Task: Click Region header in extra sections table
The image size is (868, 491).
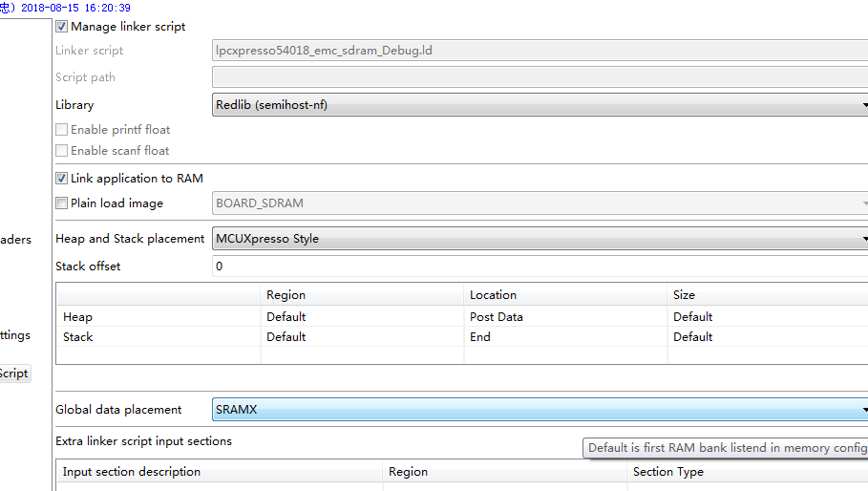Action: point(505,472)
